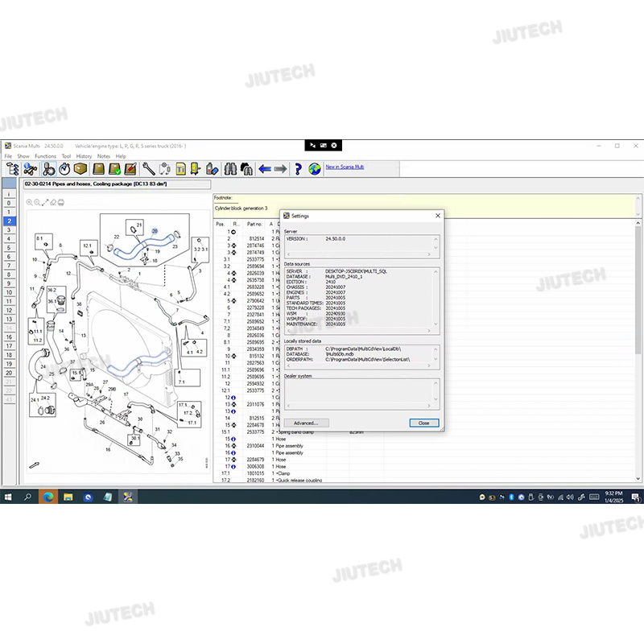This screenshot has width=644, height=644.
Task: Select the 'i' info tab in sidebar
Action: click(10, 194)
